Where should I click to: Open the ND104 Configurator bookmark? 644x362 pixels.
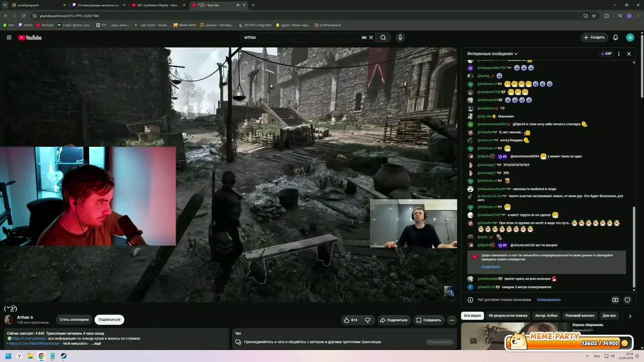[256, 25]
